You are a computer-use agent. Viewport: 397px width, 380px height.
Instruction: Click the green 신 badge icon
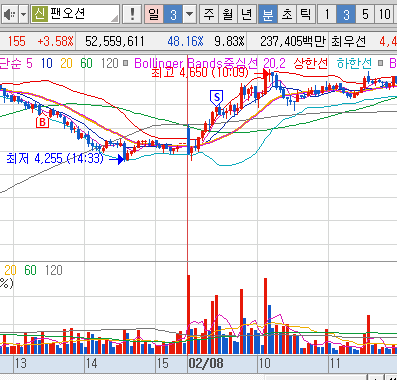click(40, 14)
